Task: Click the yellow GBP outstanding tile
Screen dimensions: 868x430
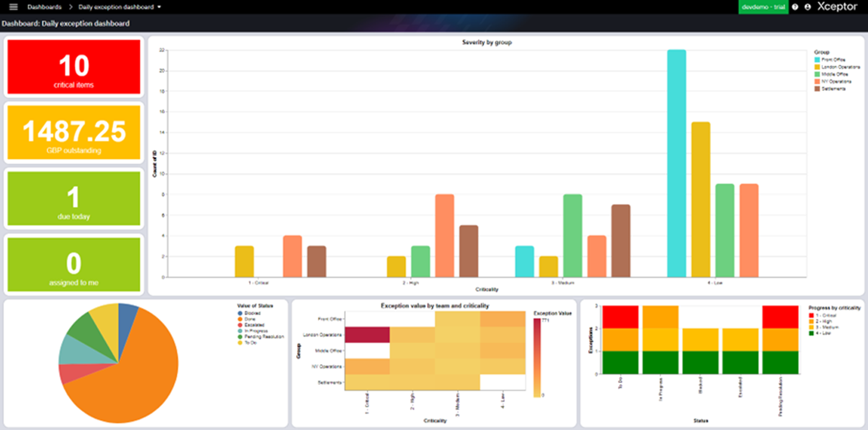Action: (73, 132)
